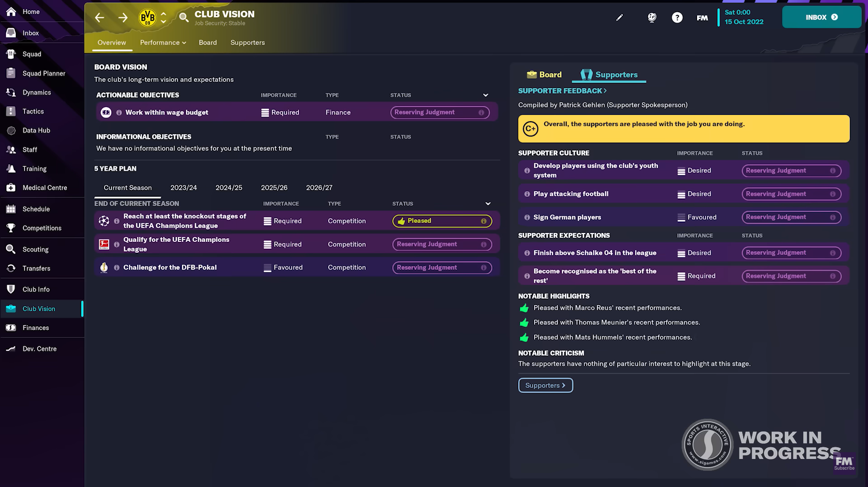
Task: Switch to the Supporters tab in the header
Action: 247,43
